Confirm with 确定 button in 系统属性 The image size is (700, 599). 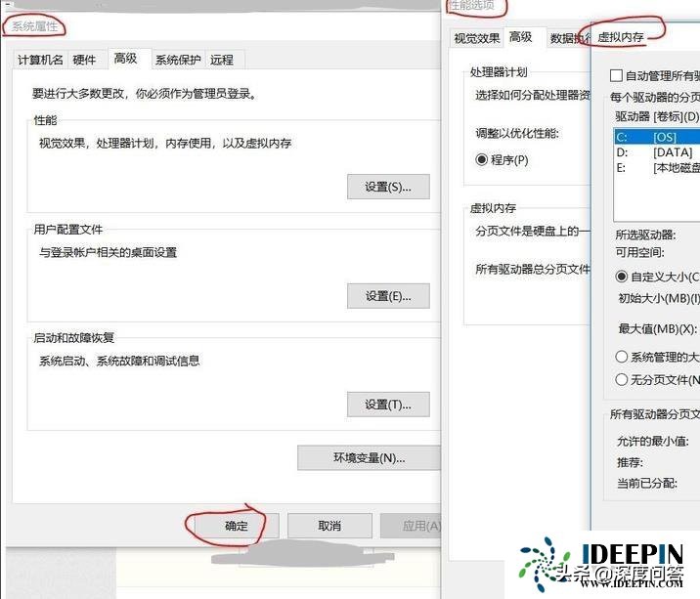237,526
